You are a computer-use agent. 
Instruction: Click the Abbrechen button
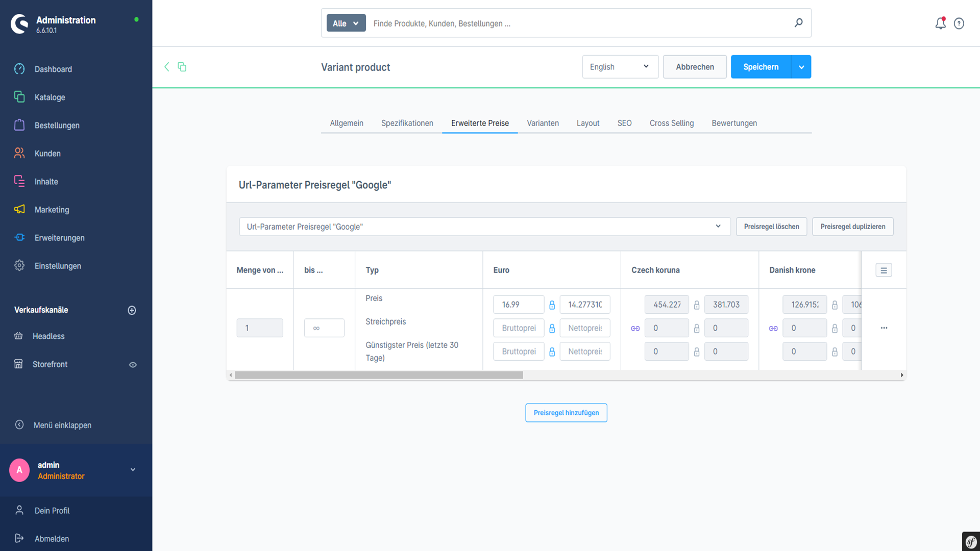point(695,67)
